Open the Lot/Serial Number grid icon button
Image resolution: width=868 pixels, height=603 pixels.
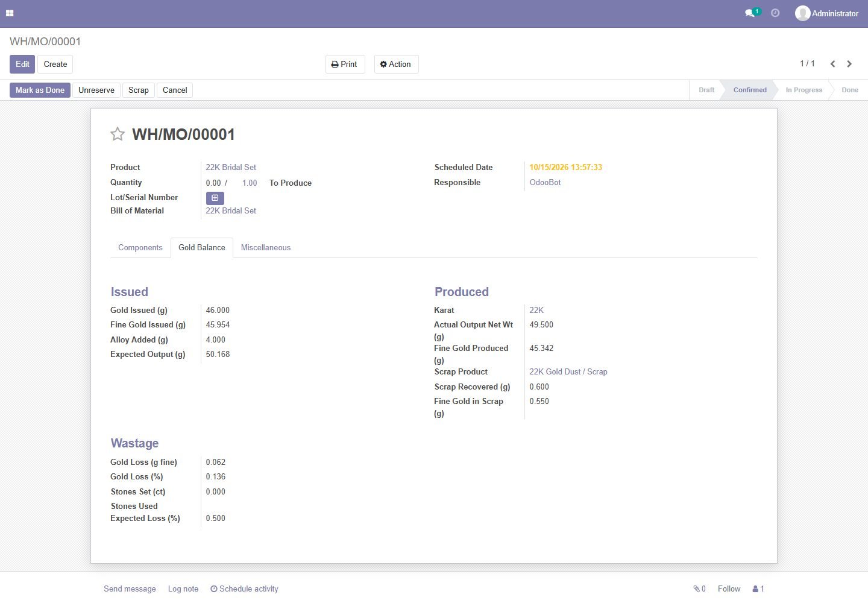click(x=215, y=198)
